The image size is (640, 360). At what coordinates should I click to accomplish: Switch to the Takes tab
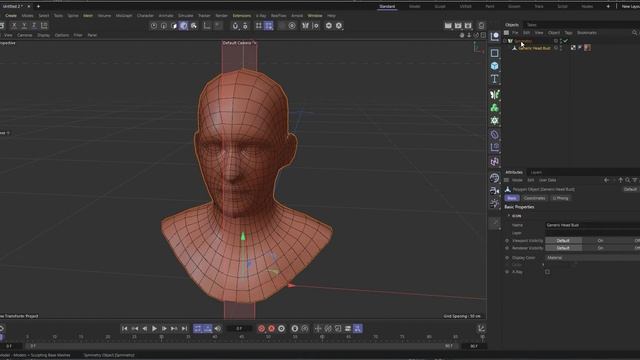pos(532,25)
